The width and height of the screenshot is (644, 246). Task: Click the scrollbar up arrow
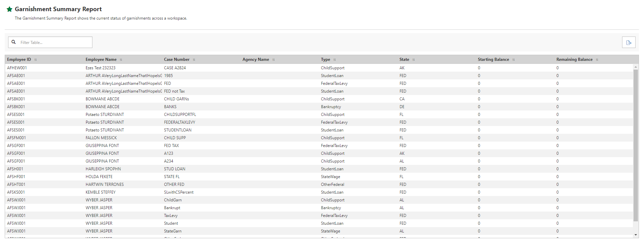tap(636, 67)
